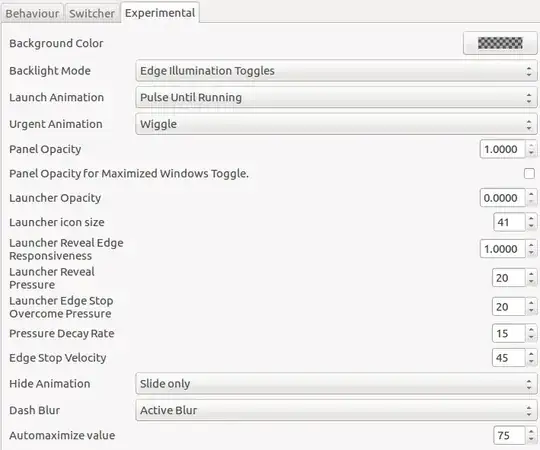Click the Automaximize value field
This screenshot has width=540, height=450.
point(509,435)
